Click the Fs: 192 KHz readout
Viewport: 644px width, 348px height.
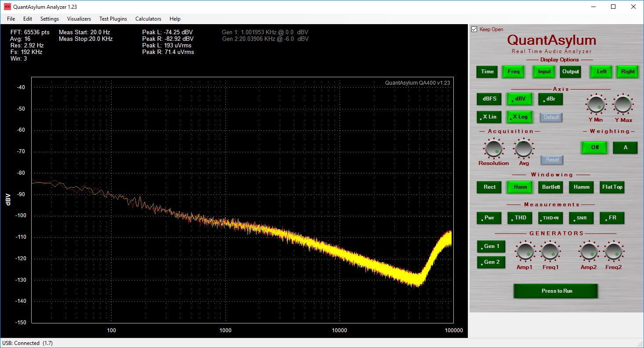pos(26,52)
